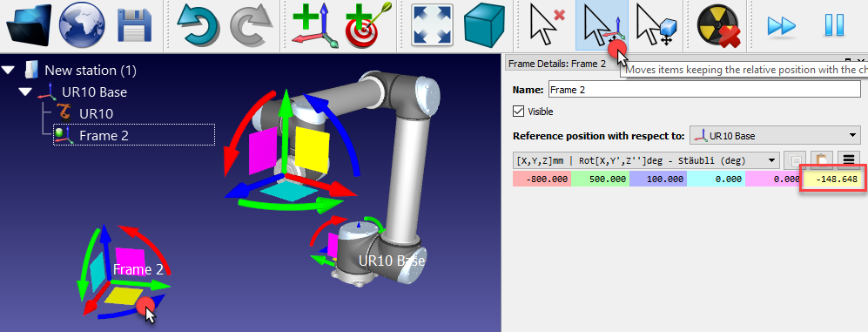
Task: Click the fast simulation double-arrow button
Action: point(781,25)
